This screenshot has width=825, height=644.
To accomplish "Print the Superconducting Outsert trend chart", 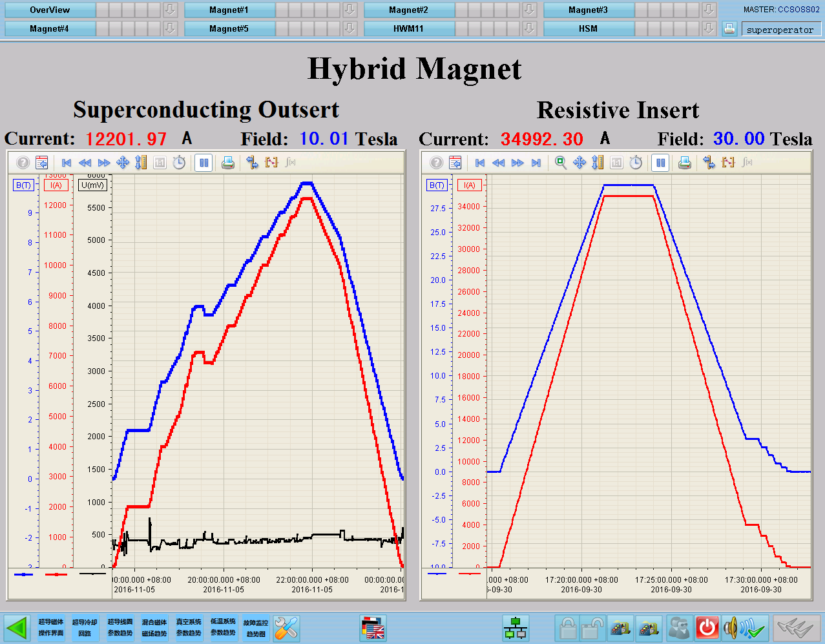I will [x=228, y=163].
